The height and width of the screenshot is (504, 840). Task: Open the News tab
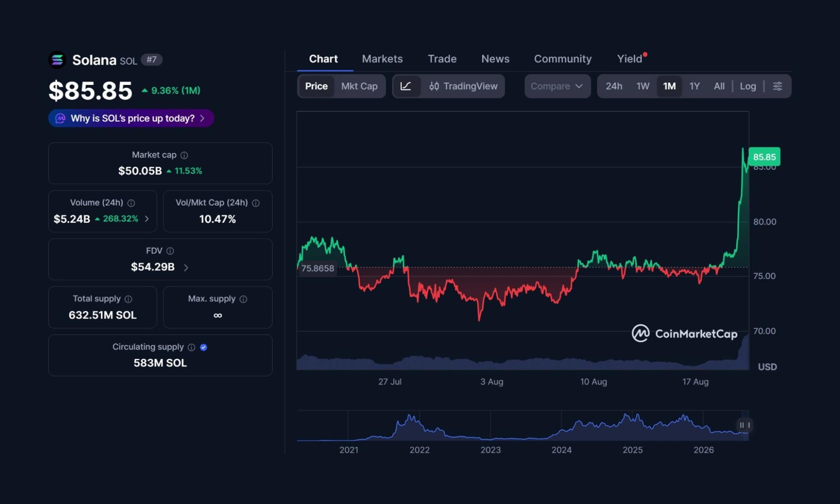pyautogui.click(x=495, y=59)
